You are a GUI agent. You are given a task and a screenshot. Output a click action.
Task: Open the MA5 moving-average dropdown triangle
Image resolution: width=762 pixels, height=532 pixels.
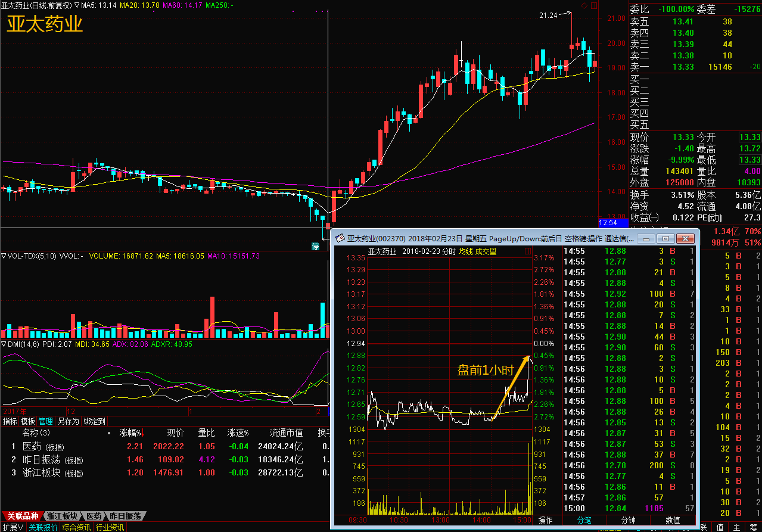(x=77, y=5)
